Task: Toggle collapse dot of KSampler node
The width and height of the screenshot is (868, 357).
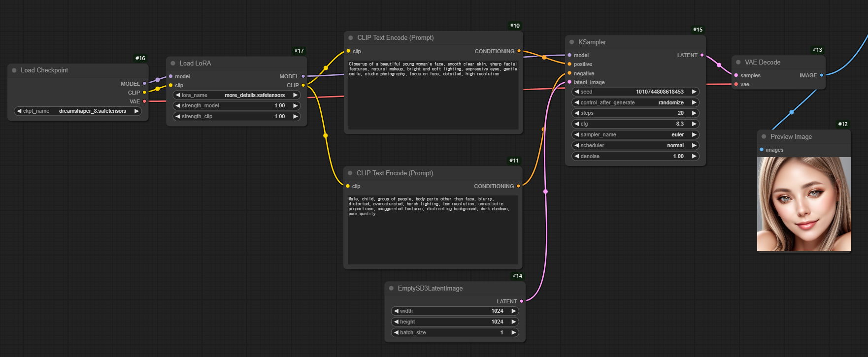Action: click(572, 42)
